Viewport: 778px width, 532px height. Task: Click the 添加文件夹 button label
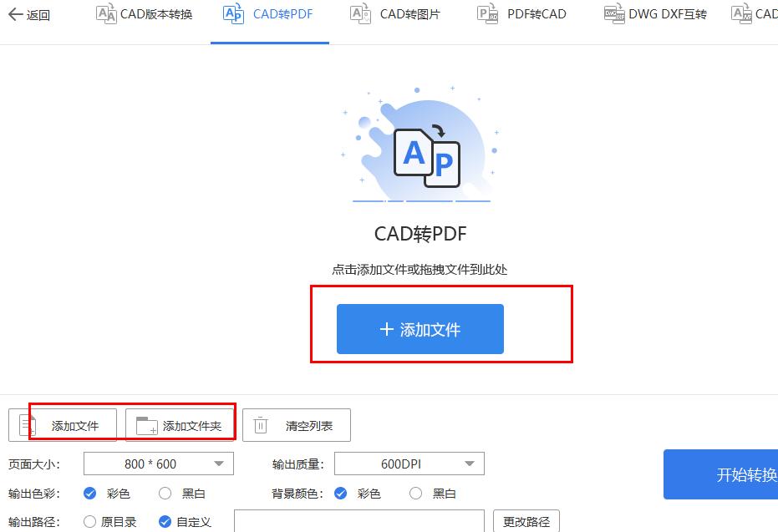(192, 426)
